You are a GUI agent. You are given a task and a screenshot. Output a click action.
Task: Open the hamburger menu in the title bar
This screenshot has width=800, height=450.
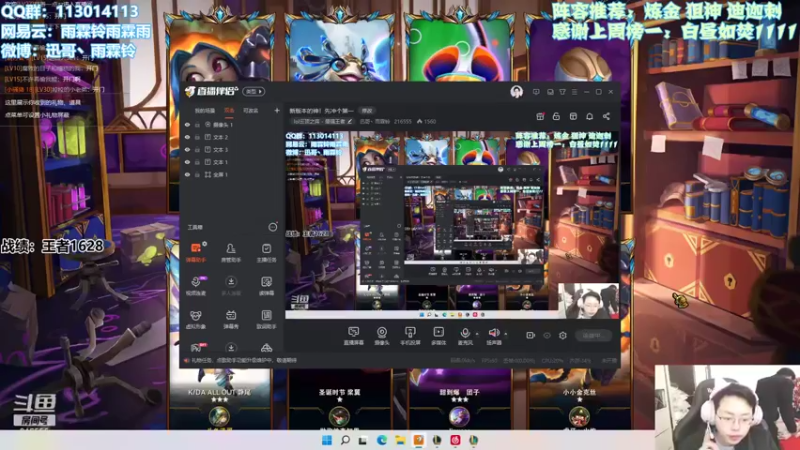click(x=574, y=92)
